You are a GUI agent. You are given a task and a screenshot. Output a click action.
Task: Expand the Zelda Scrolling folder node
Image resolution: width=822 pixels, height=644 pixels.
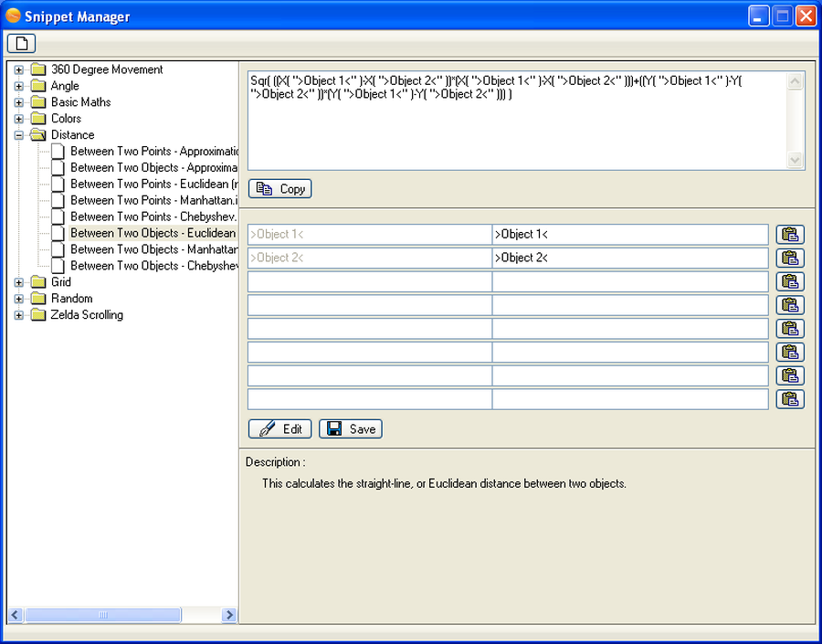(19, 315)
